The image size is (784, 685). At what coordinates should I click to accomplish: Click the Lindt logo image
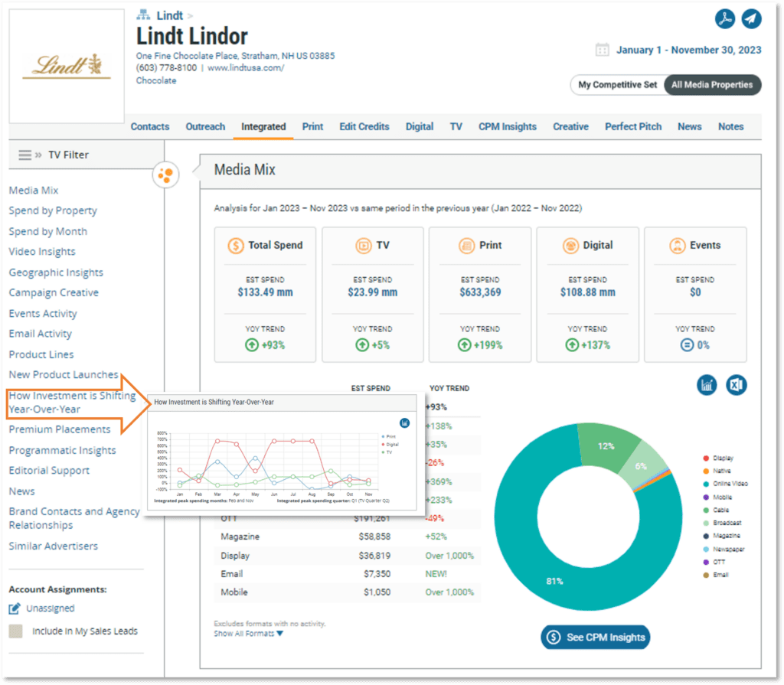67,66
